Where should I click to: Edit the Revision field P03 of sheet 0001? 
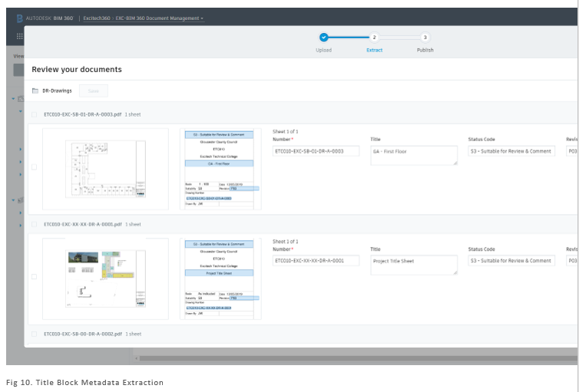pyautogui.click(x=572, y=261)
